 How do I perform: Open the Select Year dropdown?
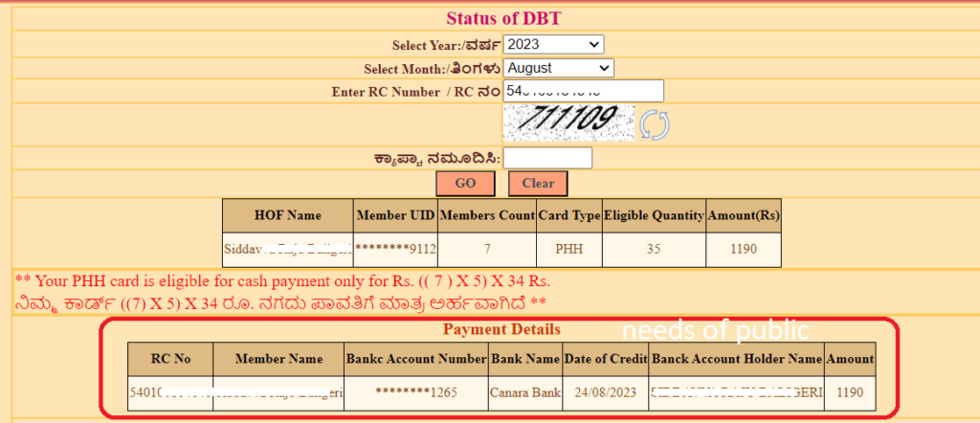(x=553, y=44)
